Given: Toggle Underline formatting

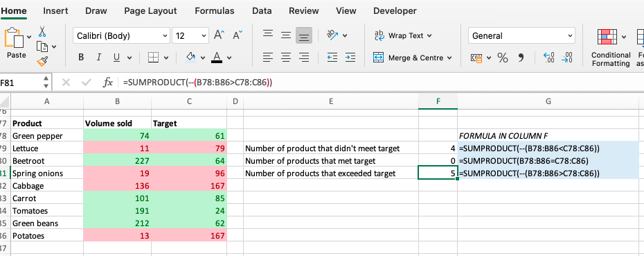Looking at the screenshot, I should pyautogui.click(x=116, y=58).
